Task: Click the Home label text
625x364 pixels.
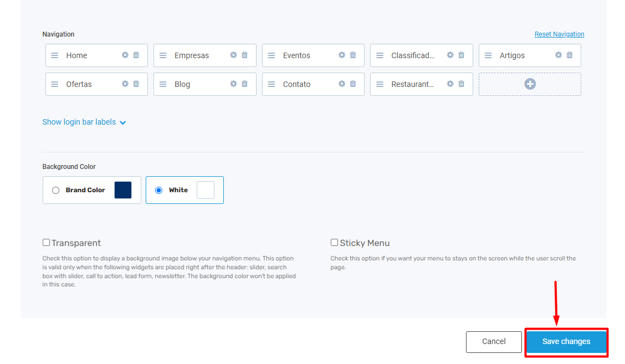Action: pos(76,55)
